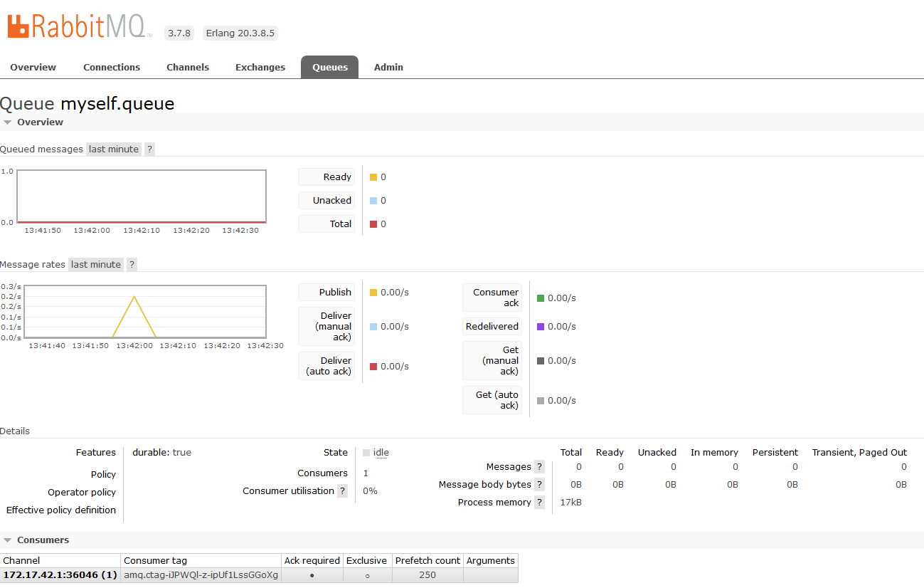Click the Total red color swatch
924x588 pixels.
point(373,224)
